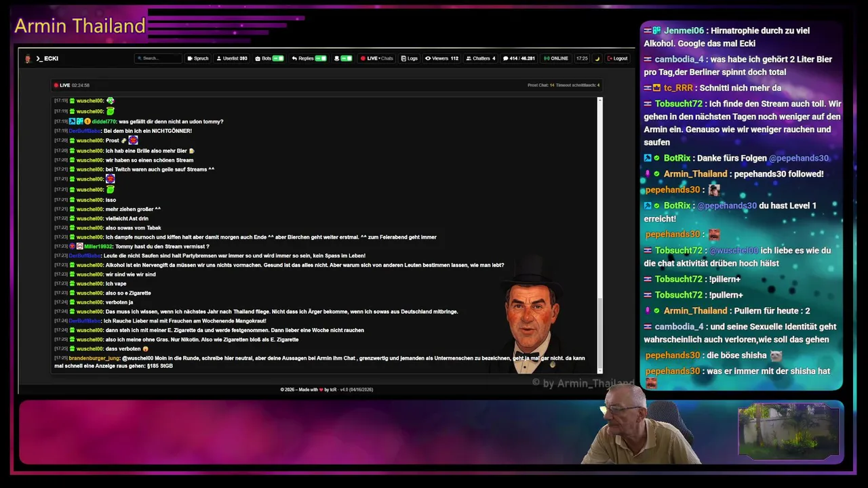Click the eye icon beside Viewers
The width and height of the screenshot is (868, 488).
pyautogui.click(x=428, y=58)
